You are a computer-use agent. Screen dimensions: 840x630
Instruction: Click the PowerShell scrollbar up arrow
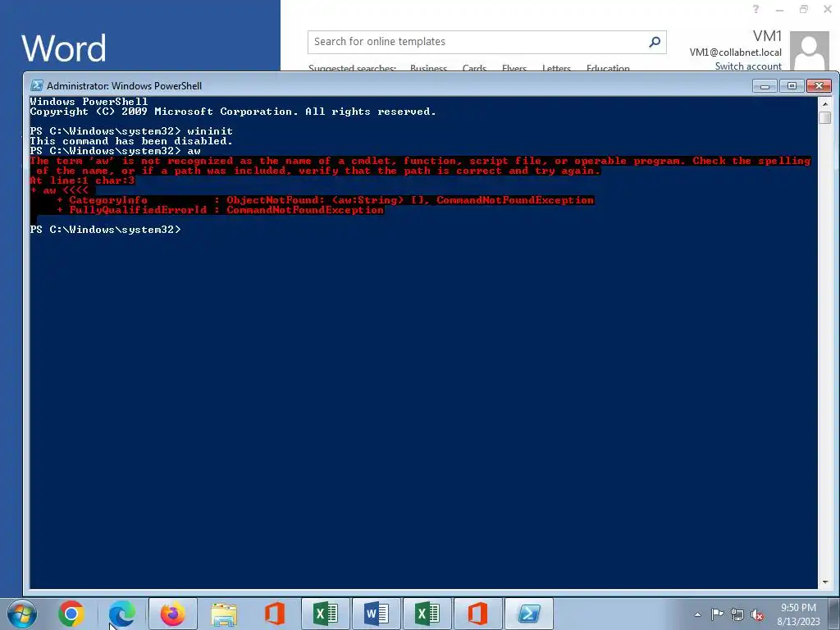pos(825,104)
